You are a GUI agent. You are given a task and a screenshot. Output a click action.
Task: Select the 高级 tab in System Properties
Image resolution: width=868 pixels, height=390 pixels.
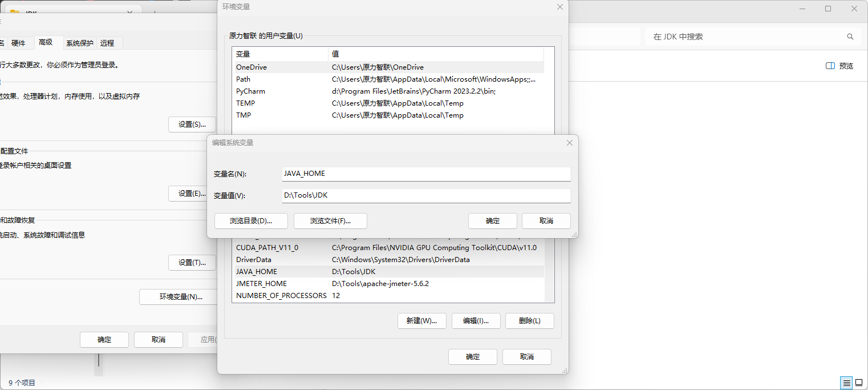[46, 42]
